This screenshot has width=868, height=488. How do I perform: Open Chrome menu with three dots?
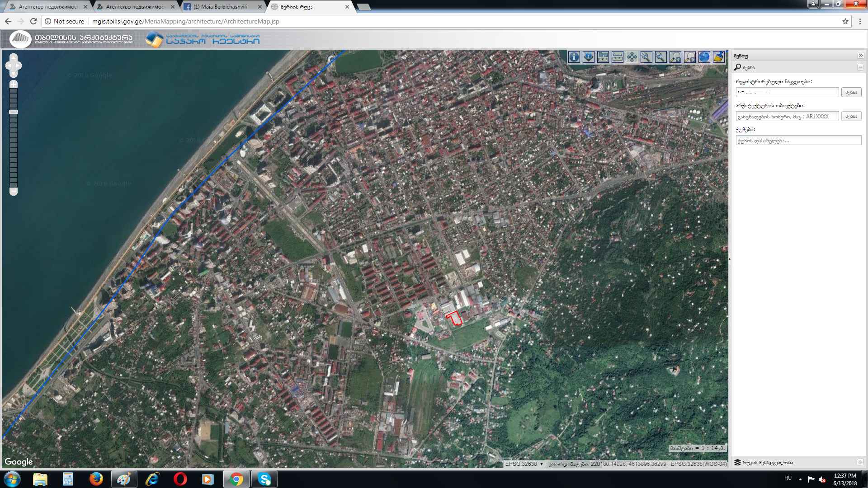click(x=860, y=21)
